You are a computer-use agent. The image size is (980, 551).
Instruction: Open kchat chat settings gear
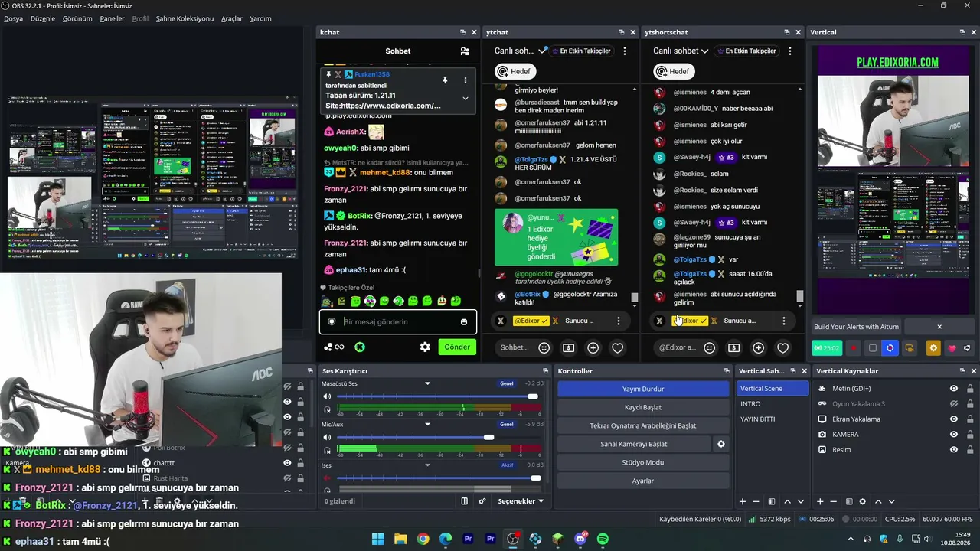coord(425,347)
